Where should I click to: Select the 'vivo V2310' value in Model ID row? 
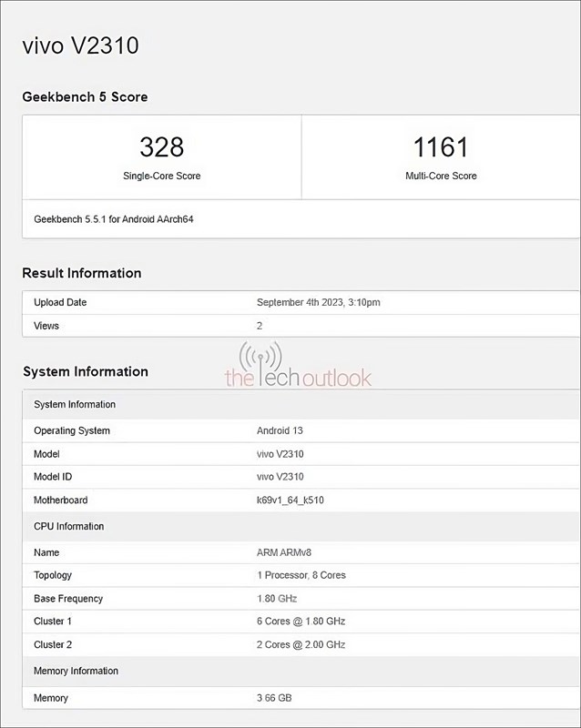(x=280, y=477)
